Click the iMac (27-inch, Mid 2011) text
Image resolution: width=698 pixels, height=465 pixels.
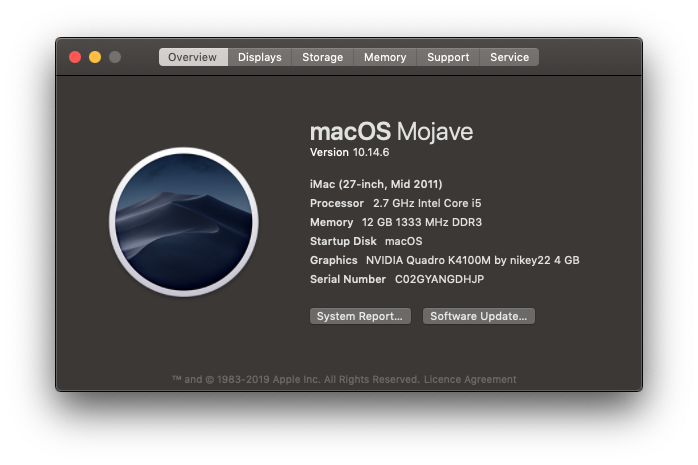(x=376, y=184)
